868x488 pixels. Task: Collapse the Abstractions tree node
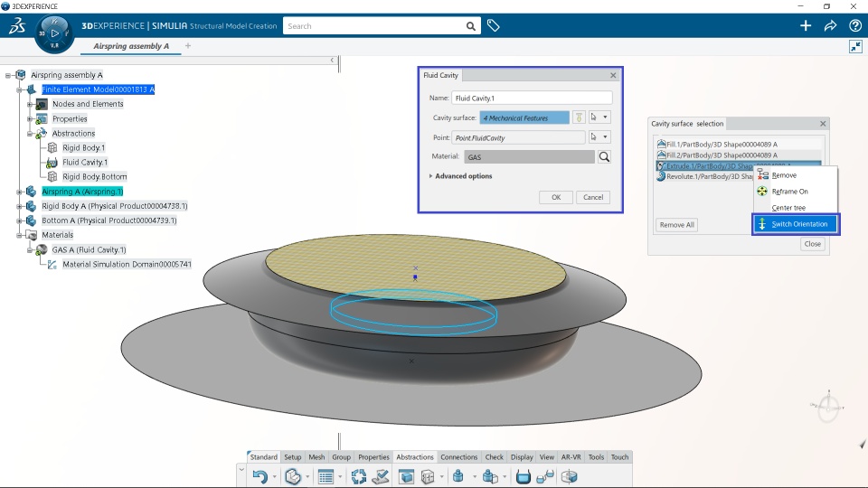pyautogui.click(x=30, y=134)
